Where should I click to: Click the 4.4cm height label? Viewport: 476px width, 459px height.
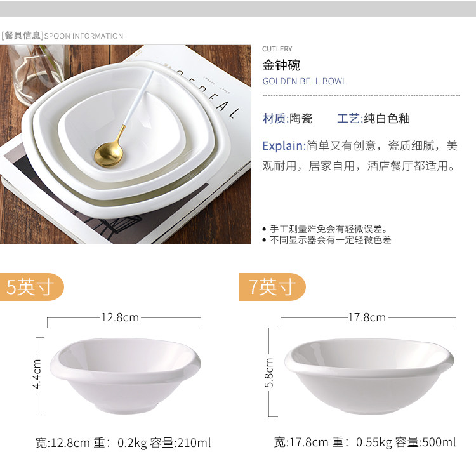point(37,375)
